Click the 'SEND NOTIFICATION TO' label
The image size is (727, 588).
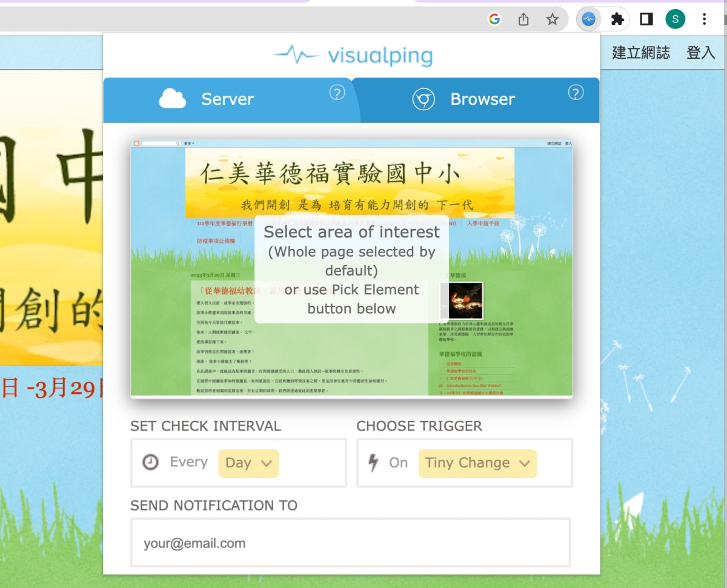click(214, 506)
